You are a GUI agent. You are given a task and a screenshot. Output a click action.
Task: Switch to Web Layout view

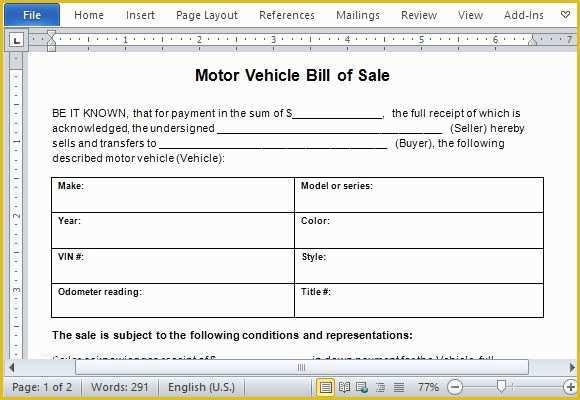tap(361, 387)
